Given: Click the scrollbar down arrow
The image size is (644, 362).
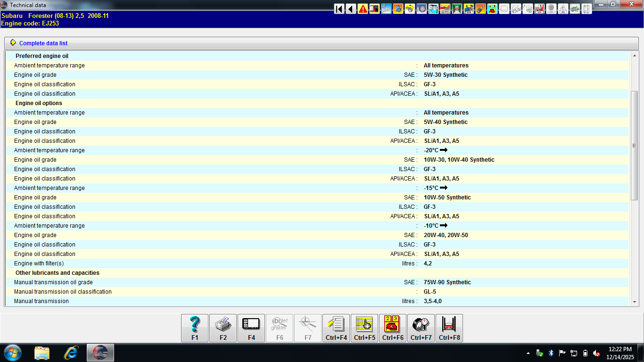Looking at the screenshot, I should [635, 302].
